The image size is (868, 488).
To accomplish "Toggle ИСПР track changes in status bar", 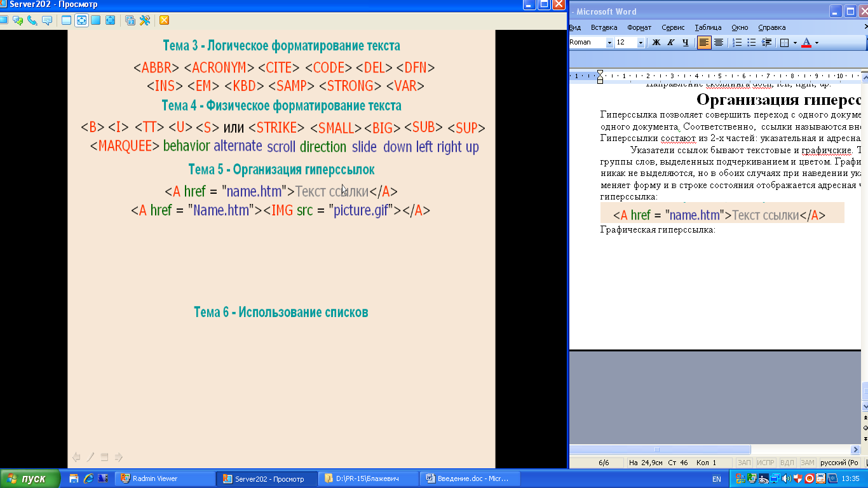I will click(x=765, y=463).
